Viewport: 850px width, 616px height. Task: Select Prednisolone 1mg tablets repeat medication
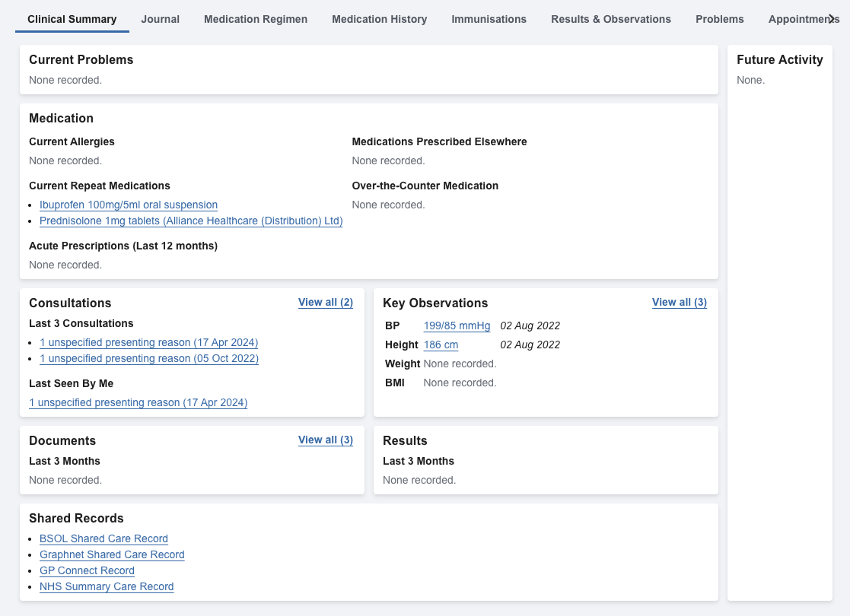tap(191, 221)
